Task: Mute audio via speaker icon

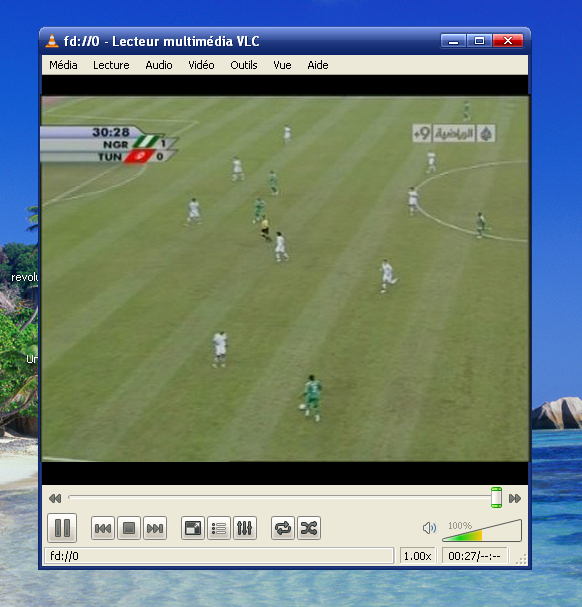Action: (x=429, y=528)
